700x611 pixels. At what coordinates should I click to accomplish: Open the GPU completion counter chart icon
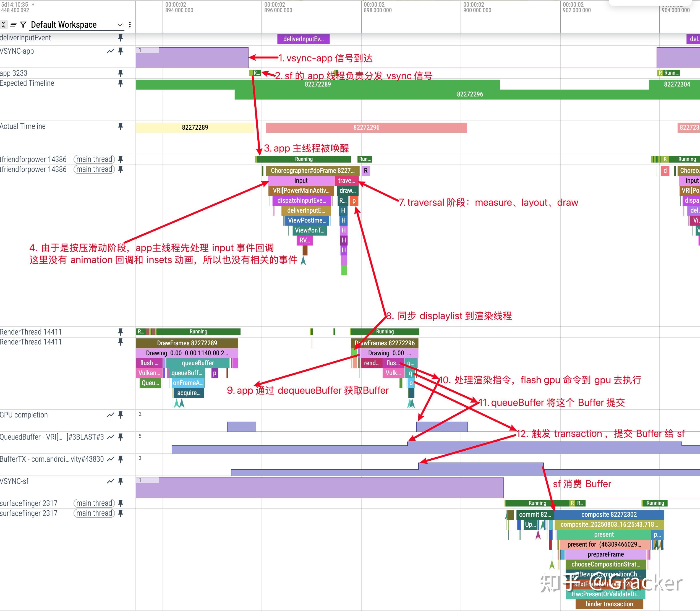tap(110, 415)
